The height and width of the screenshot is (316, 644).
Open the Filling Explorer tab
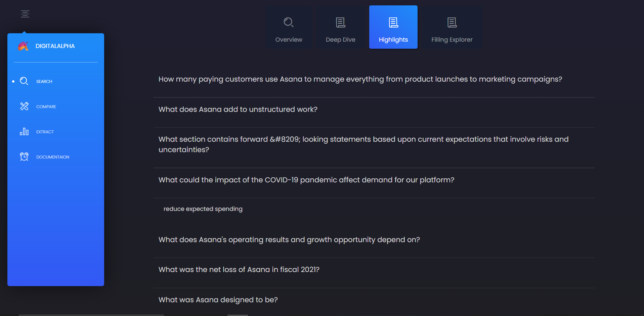(x=452, y=27)
